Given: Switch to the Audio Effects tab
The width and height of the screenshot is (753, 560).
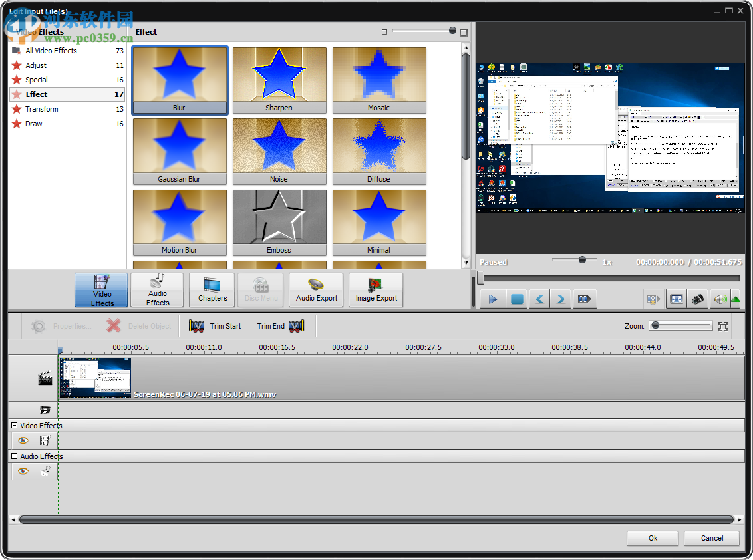Looking at the screenshot, I should (157, 290).
